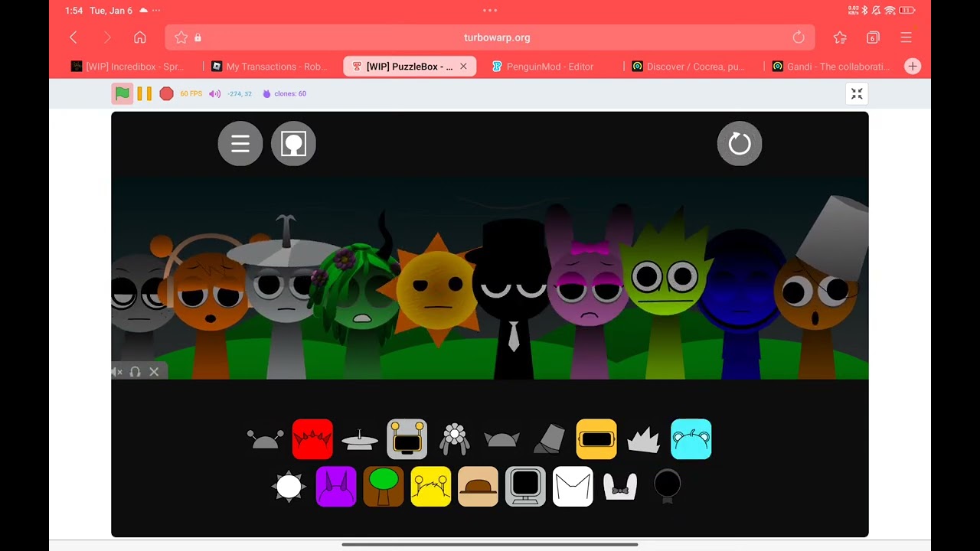The image size is (980, 551).
Task: Open the character silhouette gallery button
Action: [293, 143]
